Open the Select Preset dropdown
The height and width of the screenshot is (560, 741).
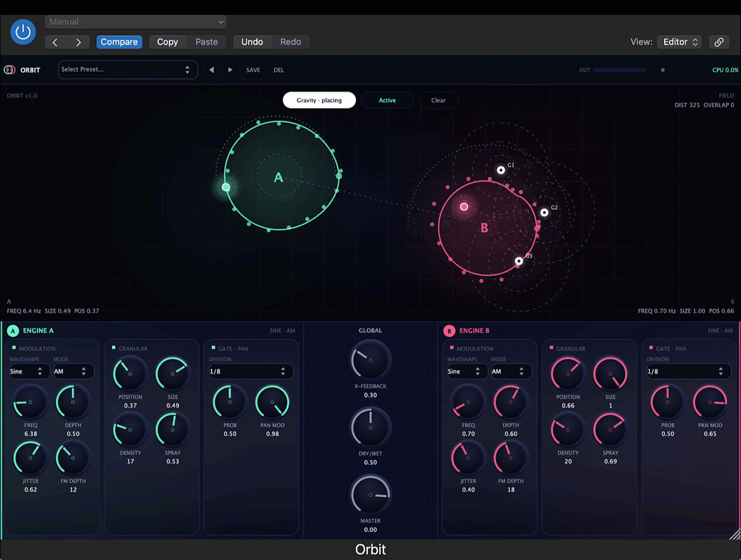tap(128, 70)
